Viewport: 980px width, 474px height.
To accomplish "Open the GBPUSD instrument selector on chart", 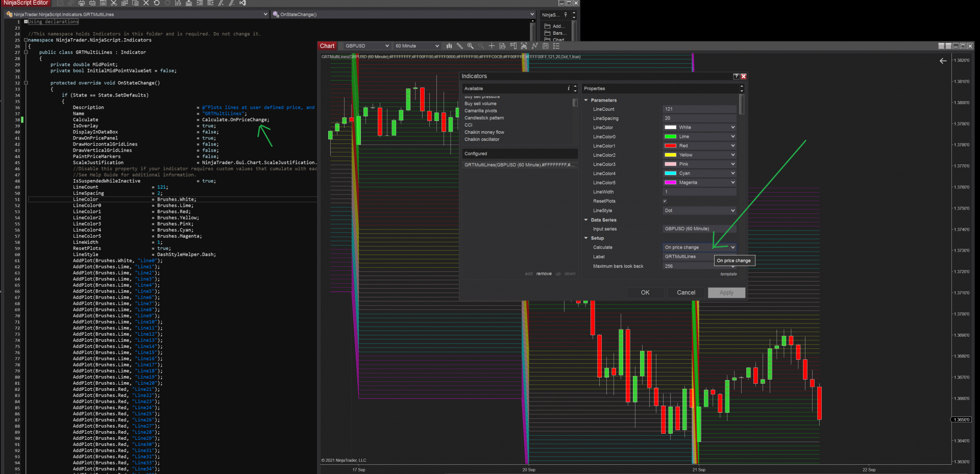I will [x=366, y=46].
